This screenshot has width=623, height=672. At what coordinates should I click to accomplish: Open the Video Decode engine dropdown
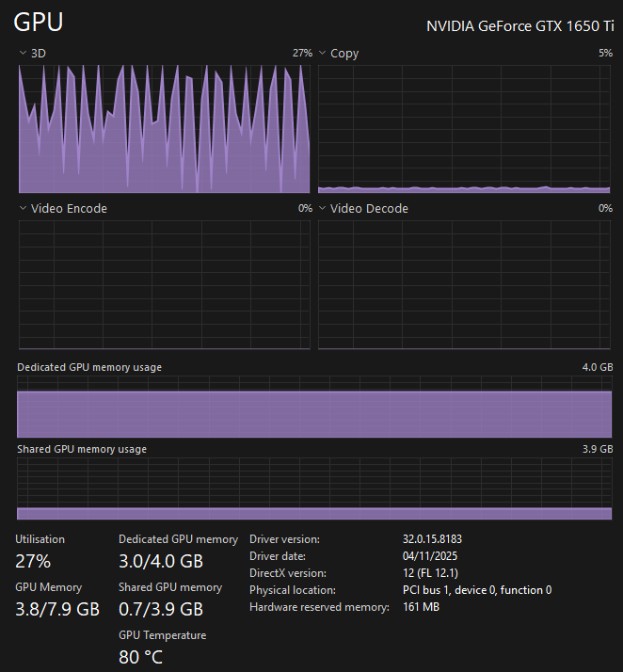(x=322, y=209)
